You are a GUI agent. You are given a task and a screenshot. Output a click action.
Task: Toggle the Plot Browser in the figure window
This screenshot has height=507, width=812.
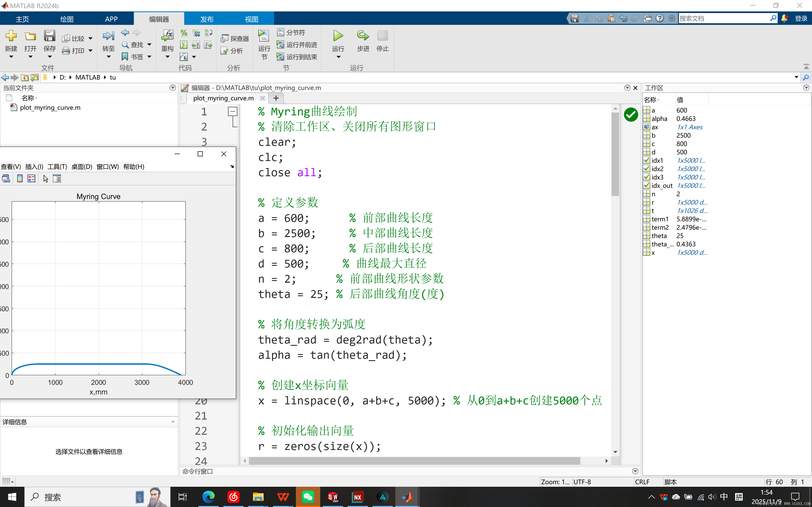[31, 178]
